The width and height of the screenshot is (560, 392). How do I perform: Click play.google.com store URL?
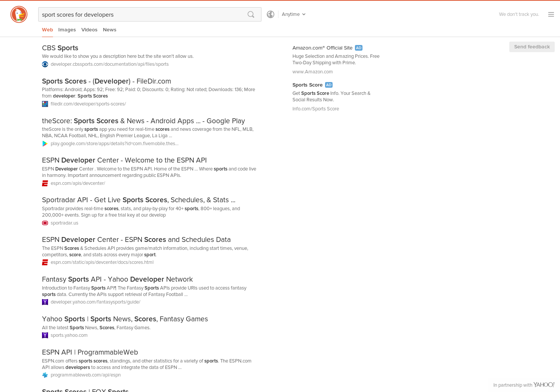point(115,144)
